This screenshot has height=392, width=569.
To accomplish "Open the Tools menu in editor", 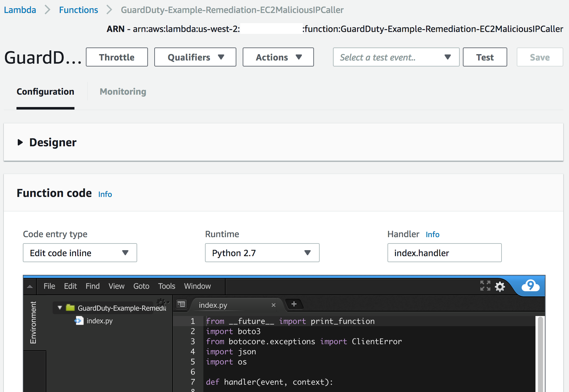I will point(167,286).
